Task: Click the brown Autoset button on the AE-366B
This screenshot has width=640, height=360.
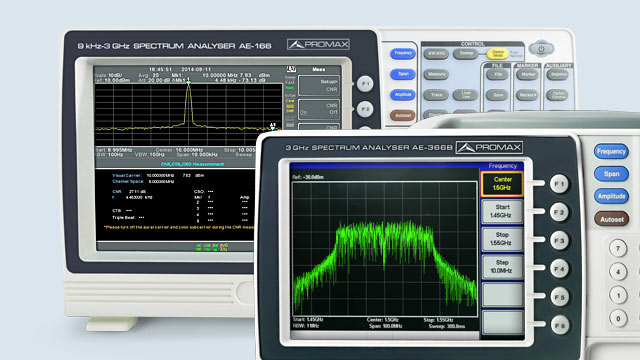Action: point(611,219)
